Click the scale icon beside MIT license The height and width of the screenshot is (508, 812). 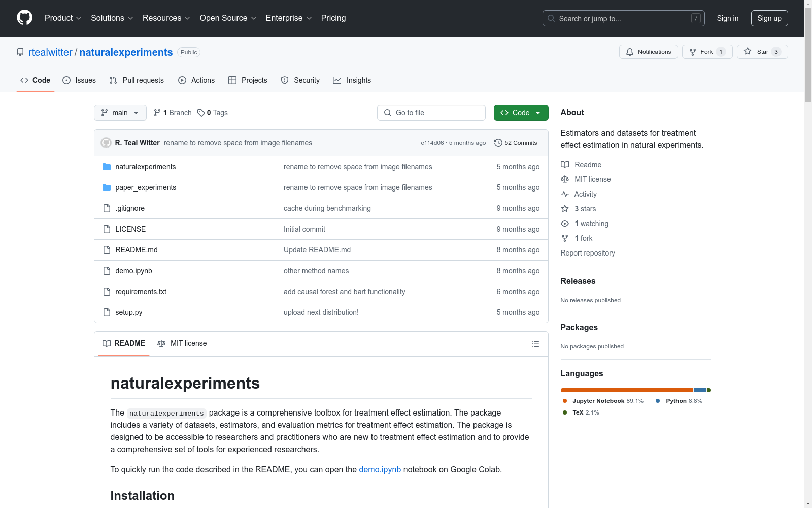coord(565,179)
